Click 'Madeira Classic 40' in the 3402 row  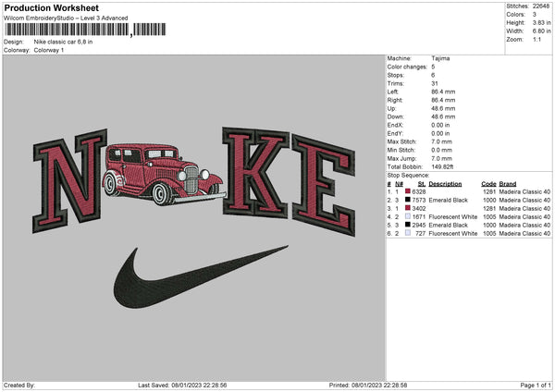point(524,209)
